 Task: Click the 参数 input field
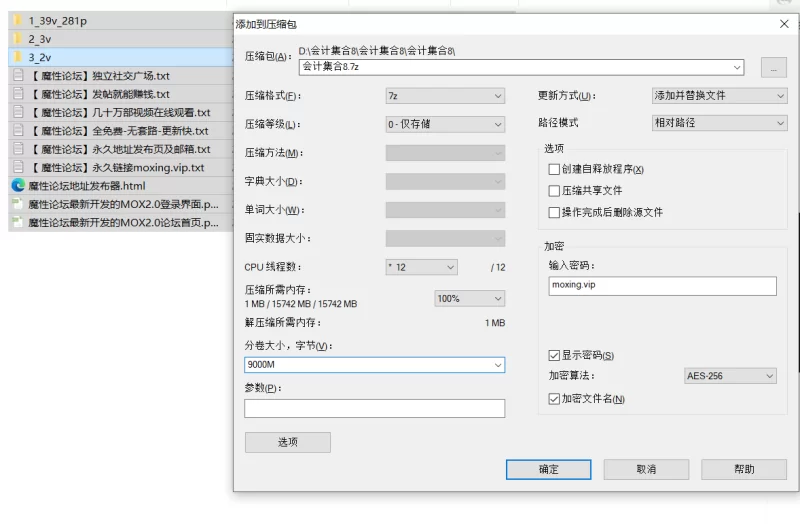click(x=374, y=408)
